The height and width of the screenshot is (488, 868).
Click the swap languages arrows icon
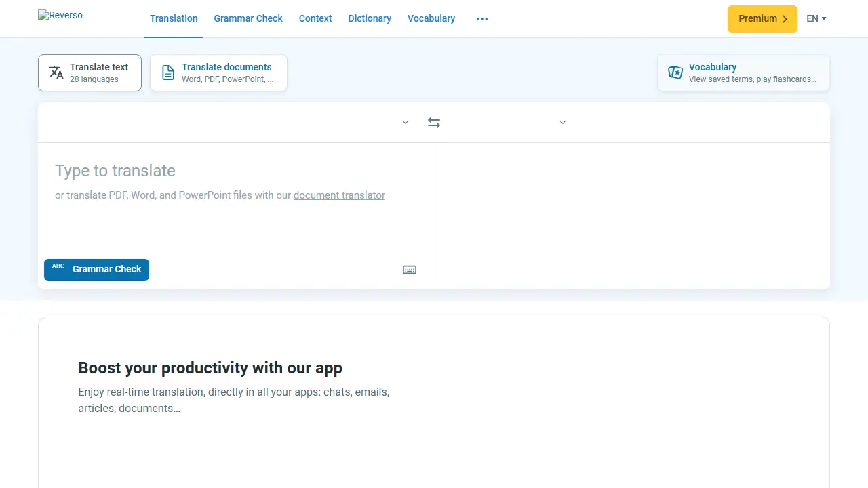pos(434,123)
